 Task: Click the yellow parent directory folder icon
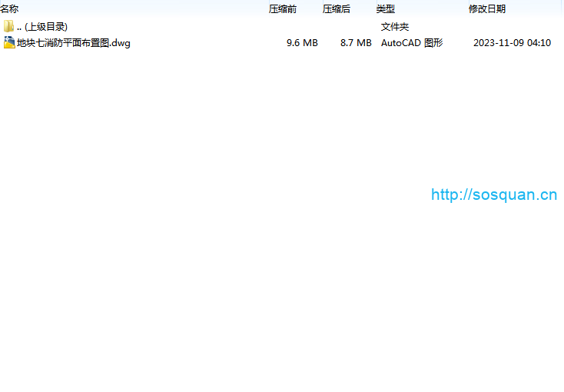coord(8,27)
